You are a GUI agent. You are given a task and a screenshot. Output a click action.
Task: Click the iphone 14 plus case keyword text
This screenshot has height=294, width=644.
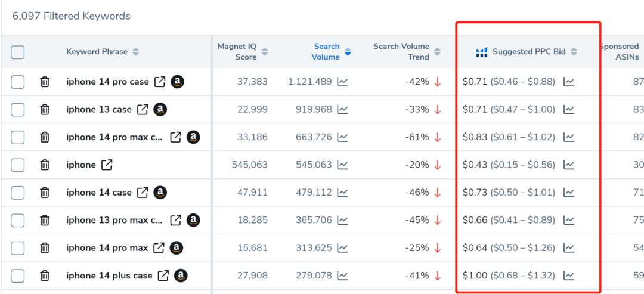[x=109, y=276]
